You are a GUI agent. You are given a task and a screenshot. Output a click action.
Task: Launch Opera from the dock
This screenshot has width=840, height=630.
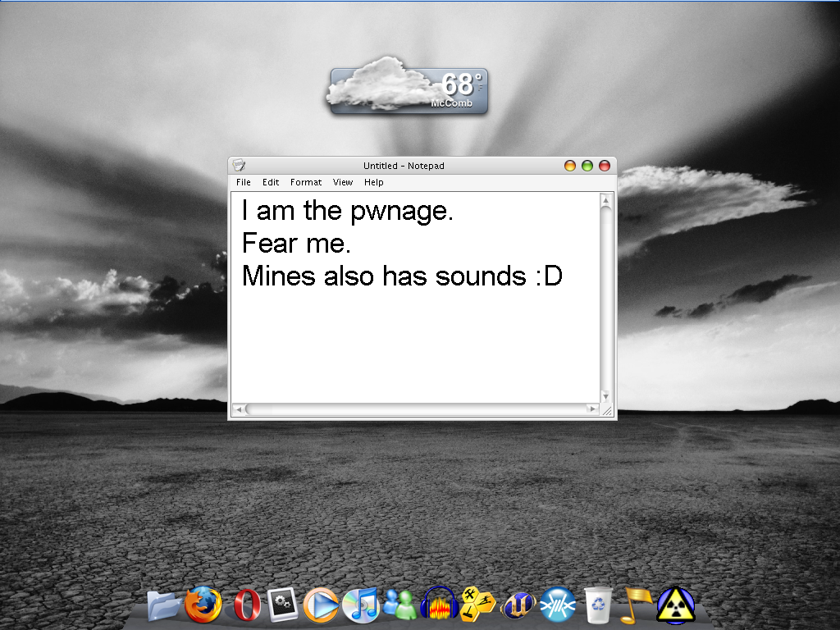click(x=245, y=606)
